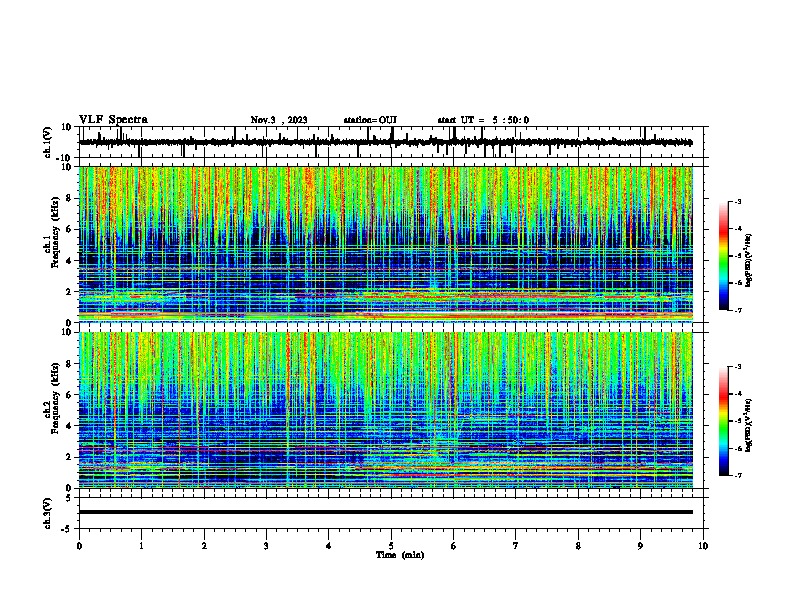
Task: Click the time axis tick label "3"
Action: 266,546
